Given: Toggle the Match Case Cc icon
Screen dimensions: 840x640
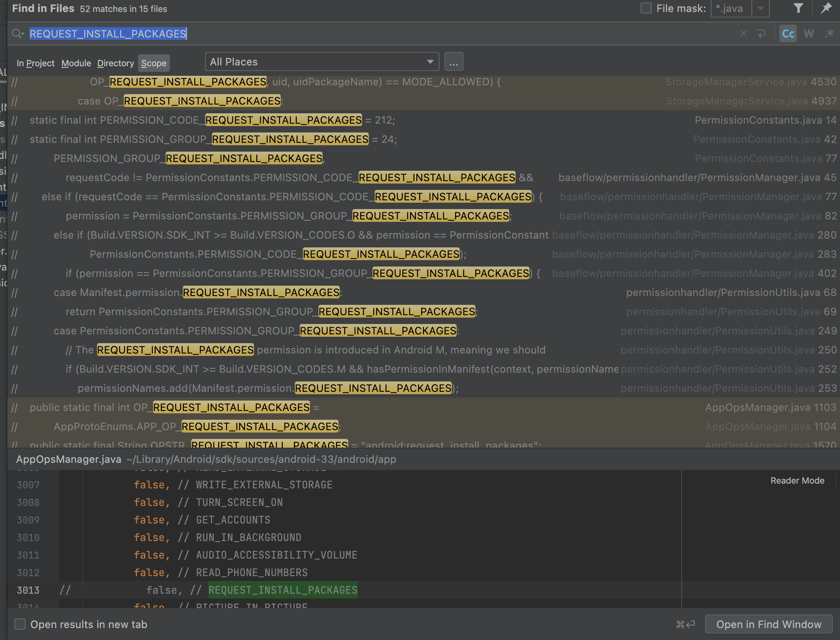Looking at the screenshot, I should coord(788,34).
